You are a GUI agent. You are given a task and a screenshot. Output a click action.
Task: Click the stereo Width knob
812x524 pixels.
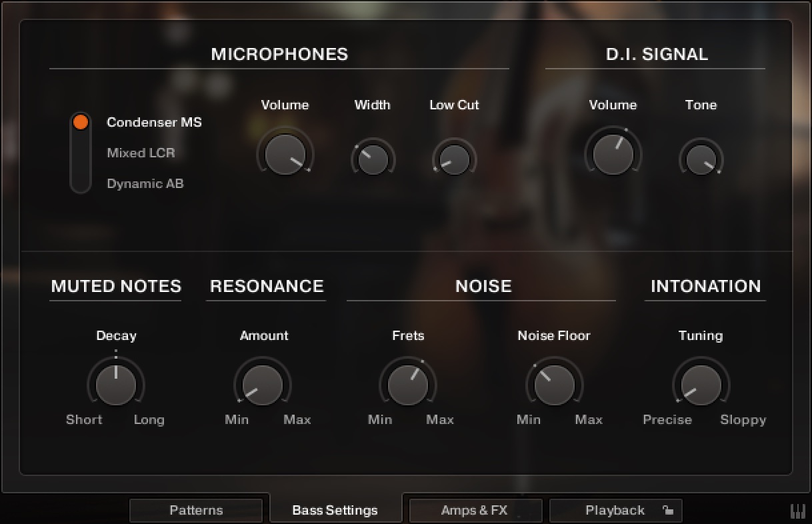tap(372, 158)
